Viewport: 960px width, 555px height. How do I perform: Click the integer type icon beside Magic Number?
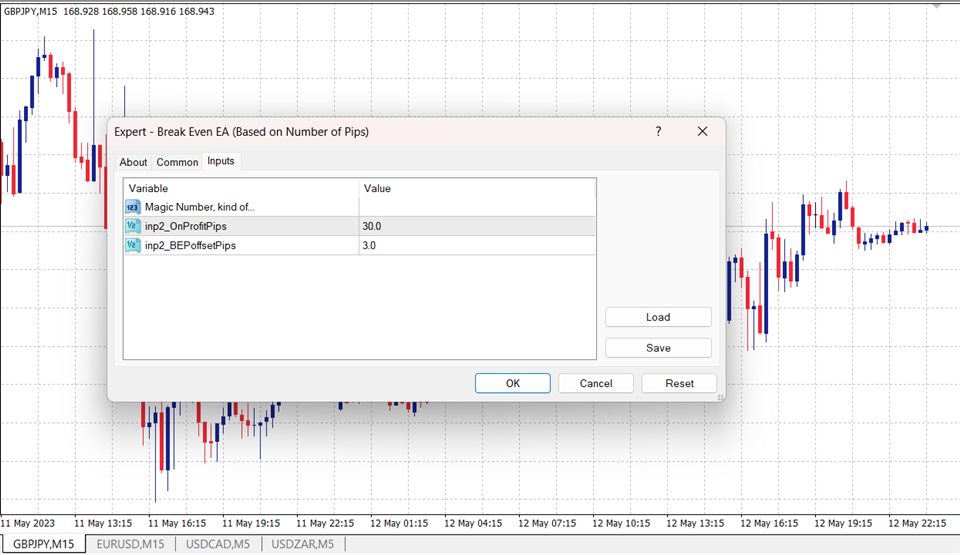point(133,207)
